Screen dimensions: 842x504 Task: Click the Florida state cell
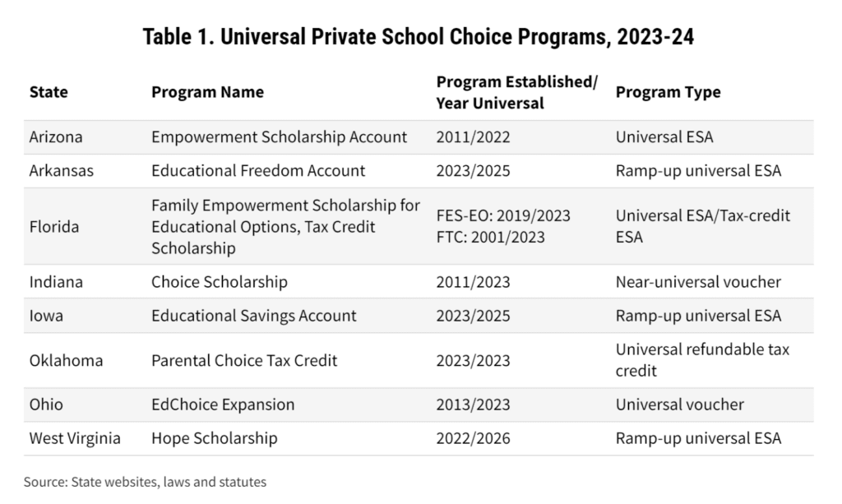pos(54,226)
